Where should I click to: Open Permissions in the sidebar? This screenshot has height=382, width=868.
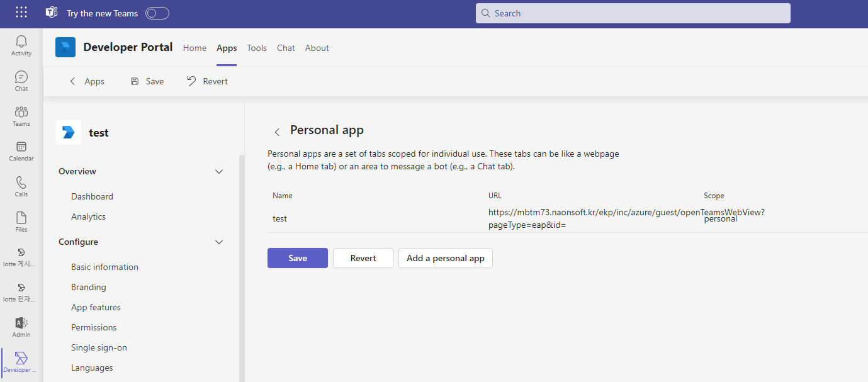click(94, 327)
